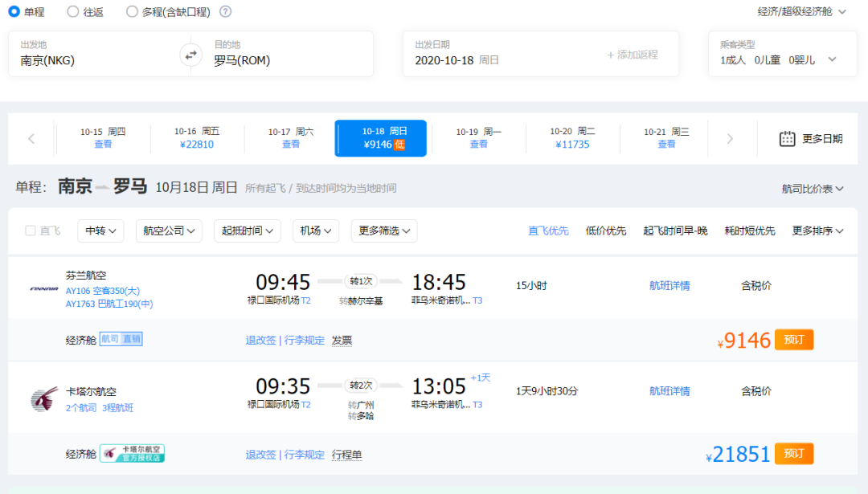The width and height of the screenshot is (868, 494).
Task: Select the 10-19 Monday date tab
Action: (479, 138)
